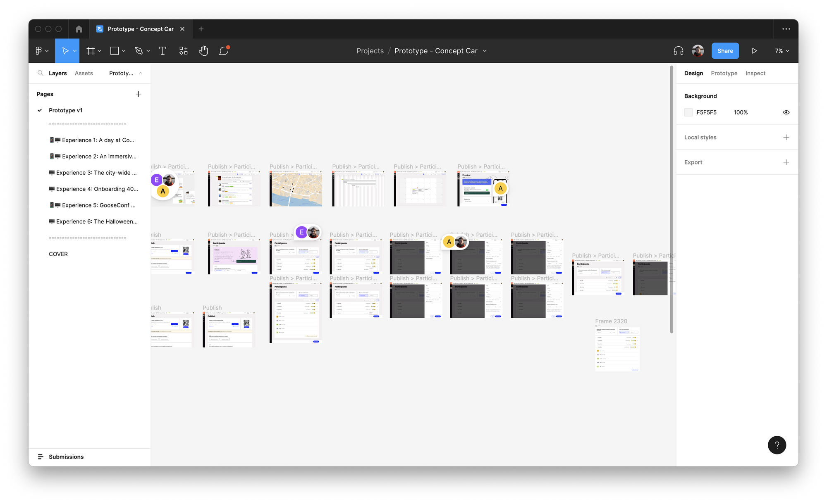Select the Add comment tool
Image resolution: width=827 pixels, height=504 pixels.
(224, 50)
